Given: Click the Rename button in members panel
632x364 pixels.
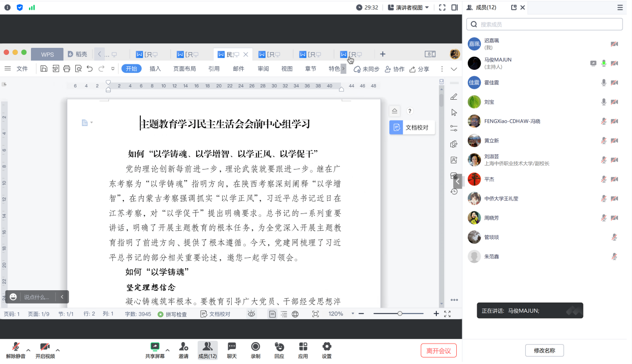Looking at the screenshot, I should [544, 351].
